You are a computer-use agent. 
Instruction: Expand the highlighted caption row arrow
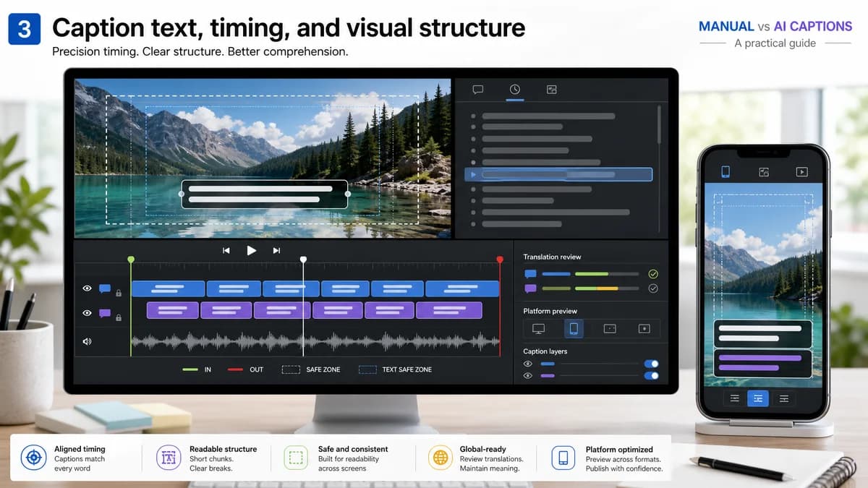pos(473,174)
